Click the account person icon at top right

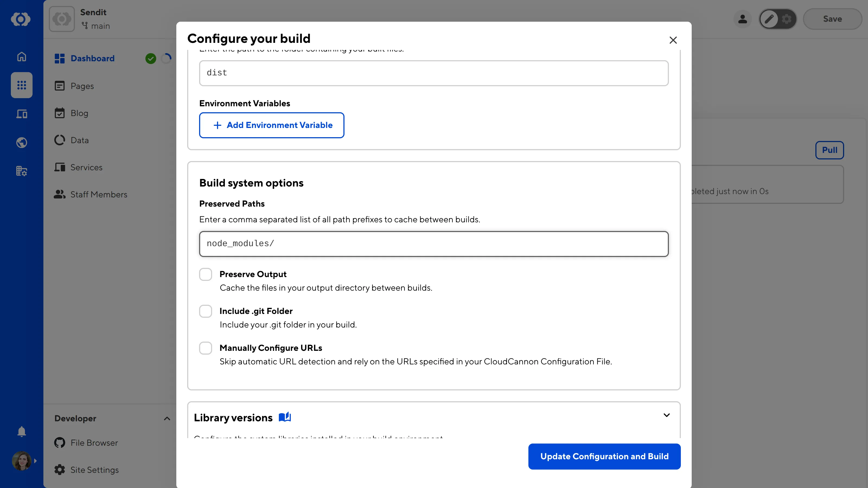743,19
